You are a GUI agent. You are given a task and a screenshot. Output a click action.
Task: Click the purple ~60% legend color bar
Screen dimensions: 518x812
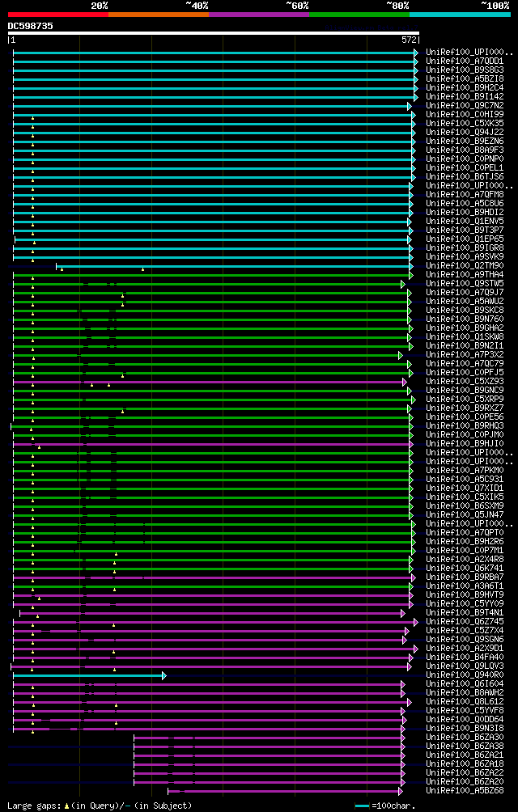pyautogui.click(x=259, y=15)
